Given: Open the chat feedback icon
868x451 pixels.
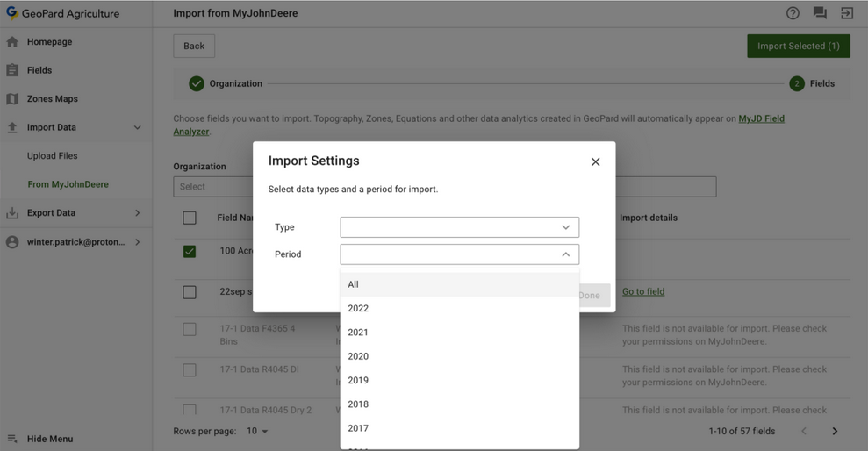Looking at the screenshot, I should 820,13.
